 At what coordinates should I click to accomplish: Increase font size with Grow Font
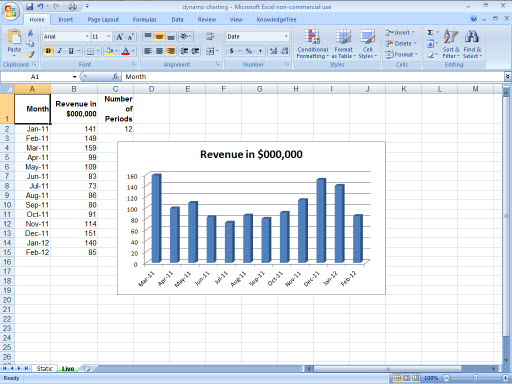click(119, 37)
